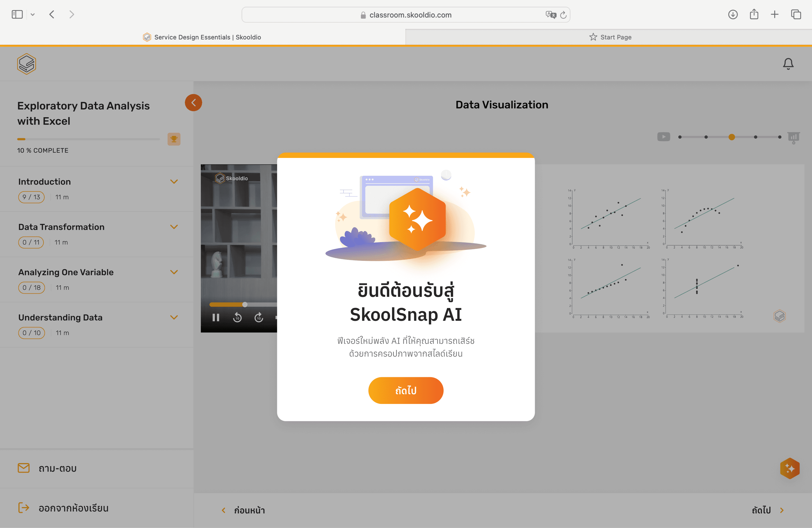Click the Safari address bar
Viewport: 812px width, 528px height.
click(405, 15)
